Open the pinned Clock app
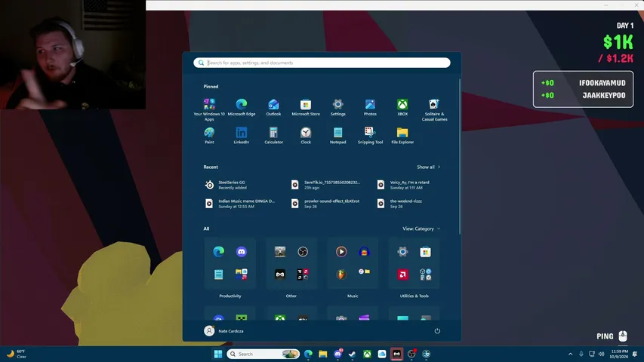The image size is (644, 362). tap(306, 136)
